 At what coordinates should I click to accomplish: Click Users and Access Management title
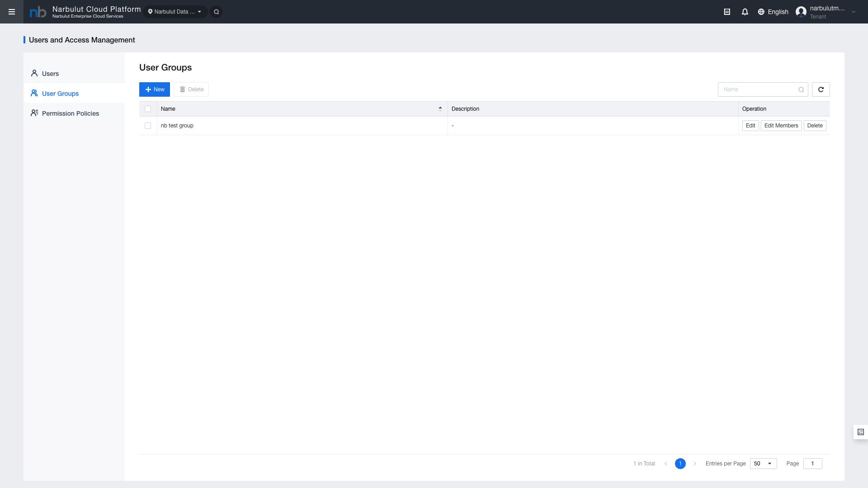82,40
